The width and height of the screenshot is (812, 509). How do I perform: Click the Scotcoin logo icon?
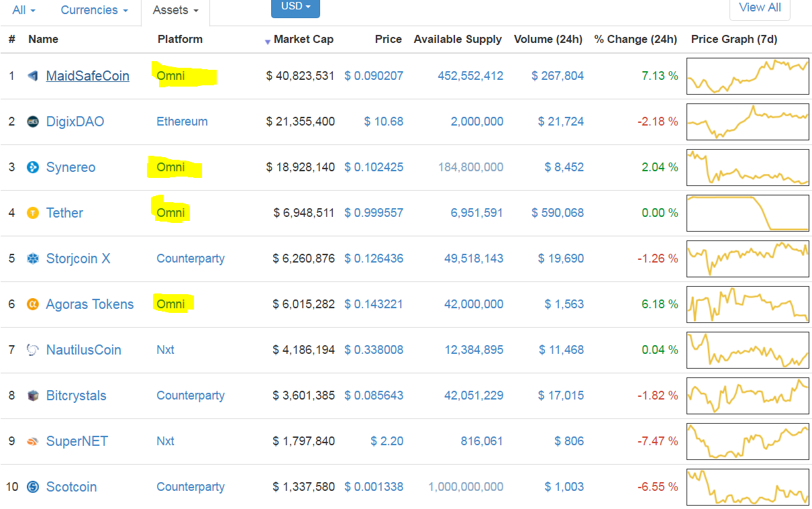click(33, 487)
